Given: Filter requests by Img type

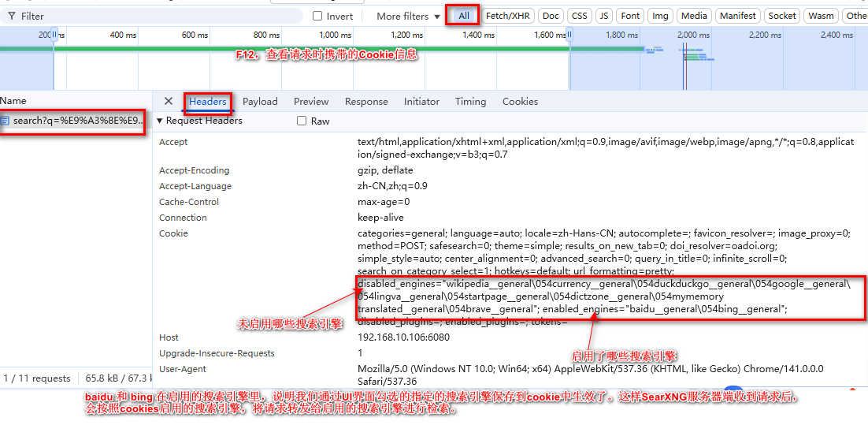Looking at the screenshot, I should click(x=660, y=16).
